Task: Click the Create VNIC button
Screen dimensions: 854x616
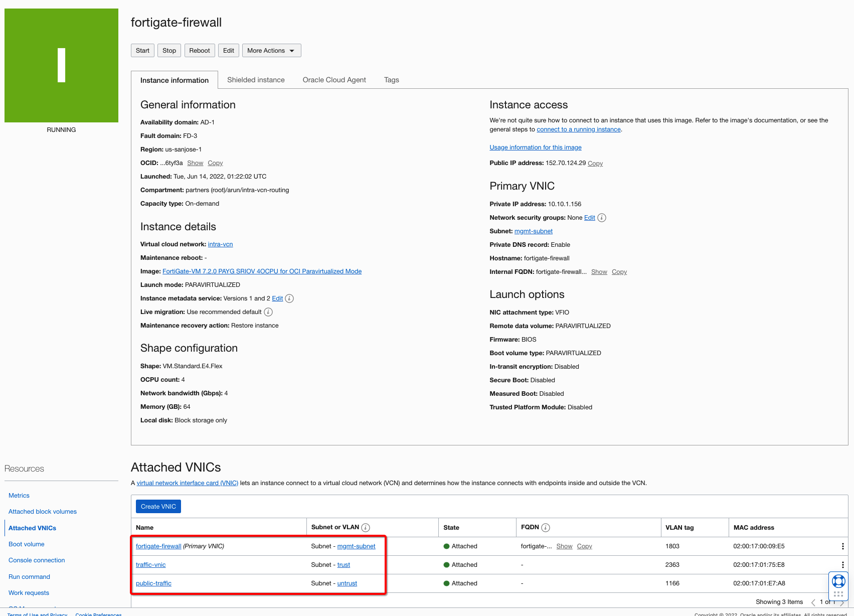Action: [x=158, y=507]
